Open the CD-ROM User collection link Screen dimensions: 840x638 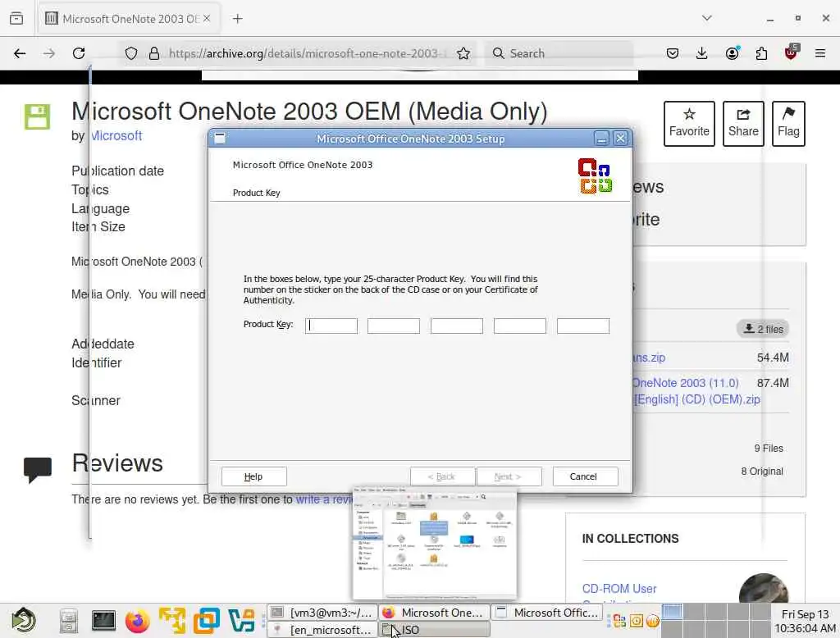[619, 588]
